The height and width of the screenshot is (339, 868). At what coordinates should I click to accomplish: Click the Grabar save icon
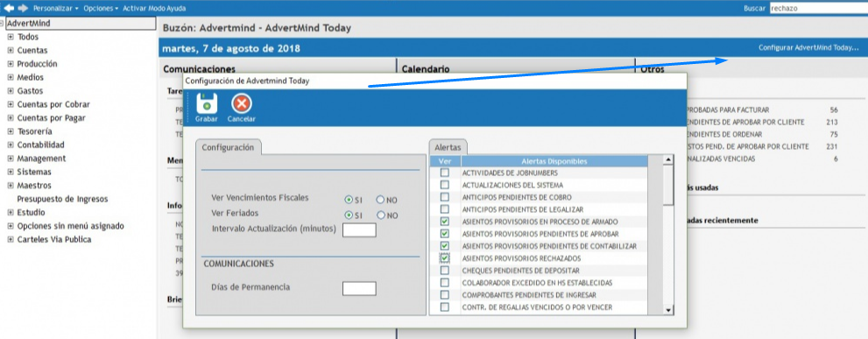207,103
